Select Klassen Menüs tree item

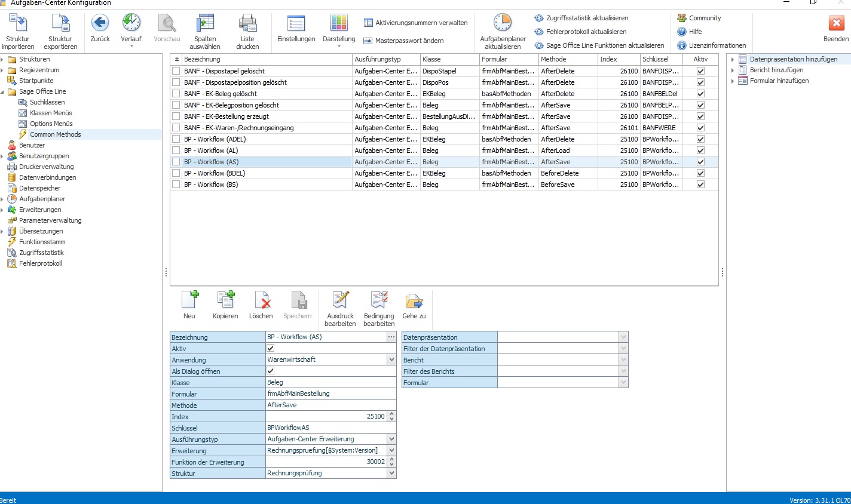tap(51, 113)
